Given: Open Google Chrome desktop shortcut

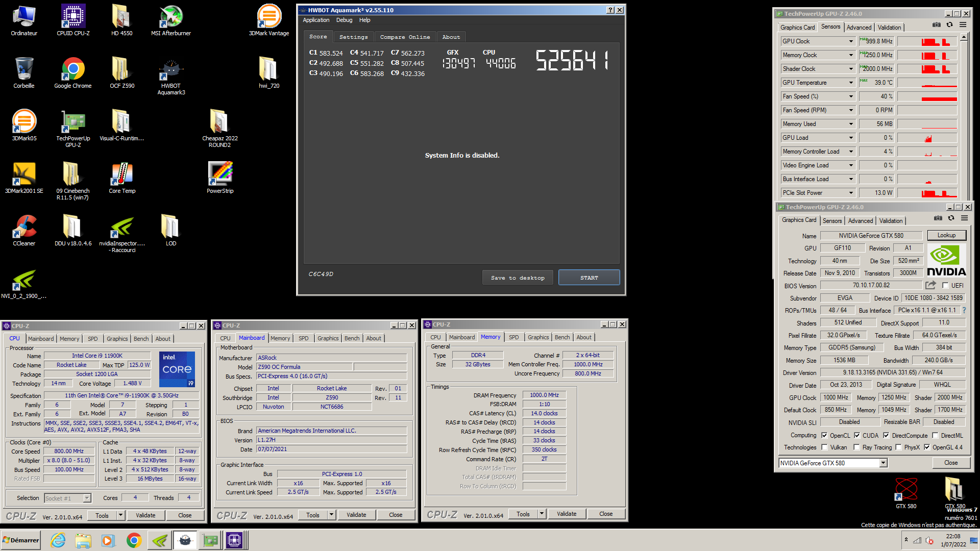Looking at the screenshot, I should coord(73,73).
